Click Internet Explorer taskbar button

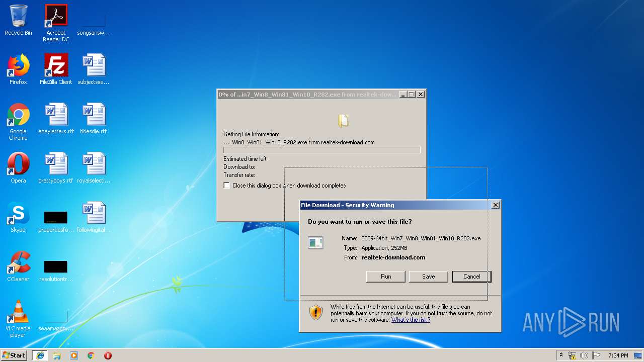click(x=40, y=355)
